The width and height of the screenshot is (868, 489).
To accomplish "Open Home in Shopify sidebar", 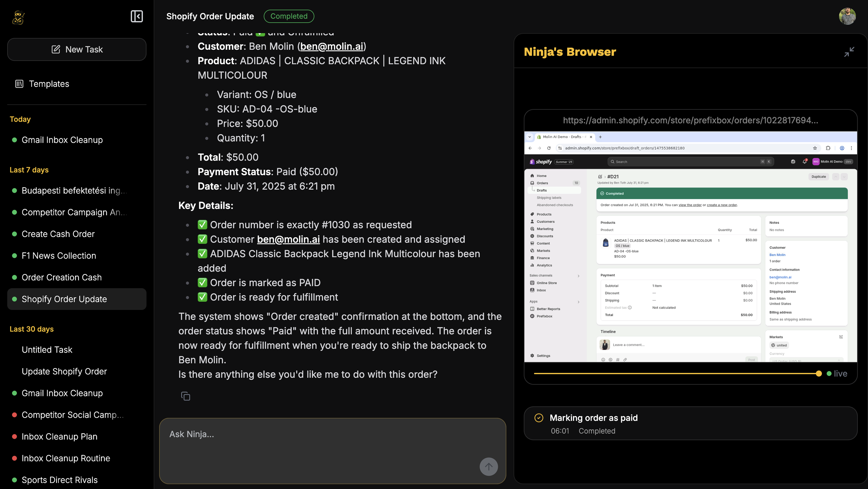I will (541, 176).
